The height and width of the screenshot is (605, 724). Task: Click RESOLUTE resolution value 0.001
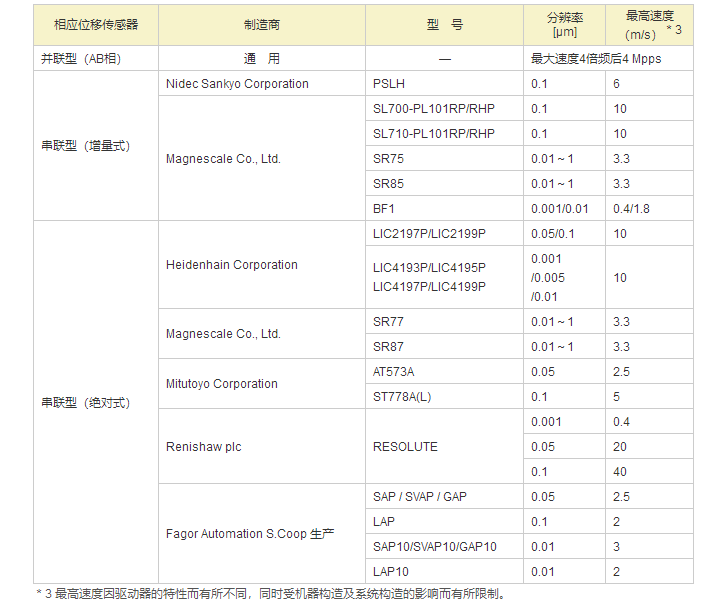(x=564, y=421)
